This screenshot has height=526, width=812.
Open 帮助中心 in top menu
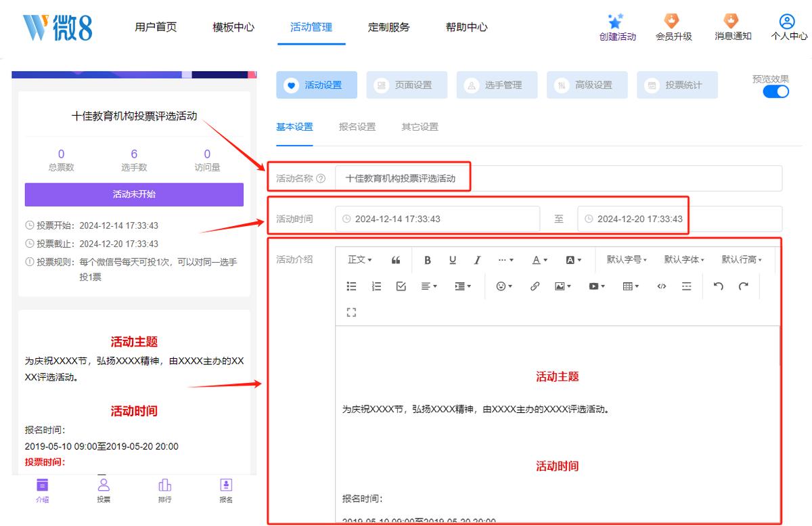[467, 27]
